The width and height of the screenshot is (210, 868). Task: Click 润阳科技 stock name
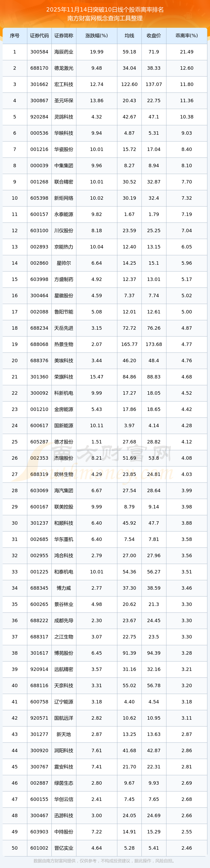(64, 750)
